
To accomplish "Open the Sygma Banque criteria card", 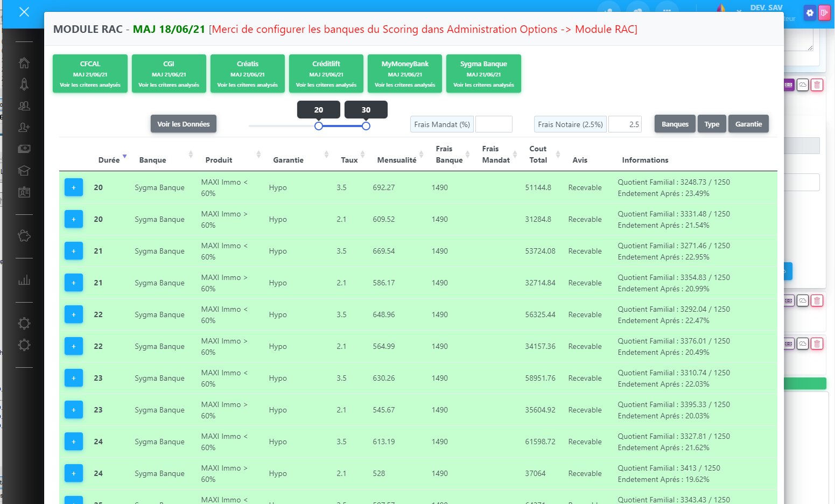I will click(483, 74).
